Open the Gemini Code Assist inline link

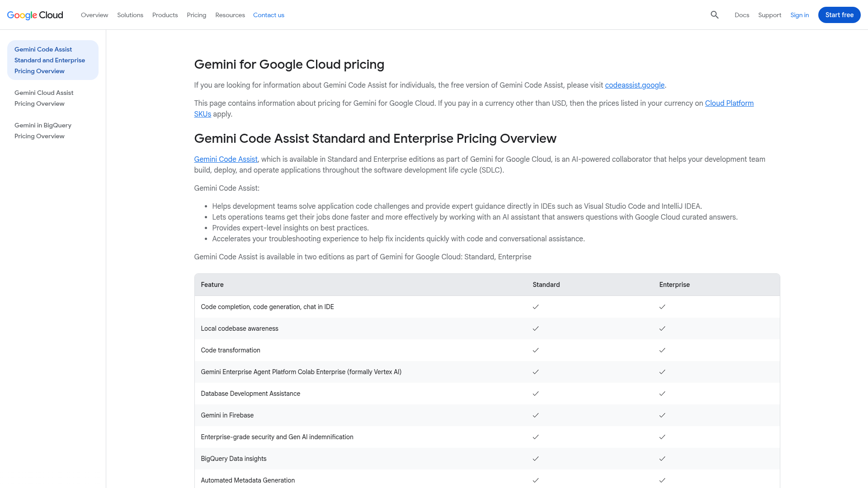click(226, 159)
